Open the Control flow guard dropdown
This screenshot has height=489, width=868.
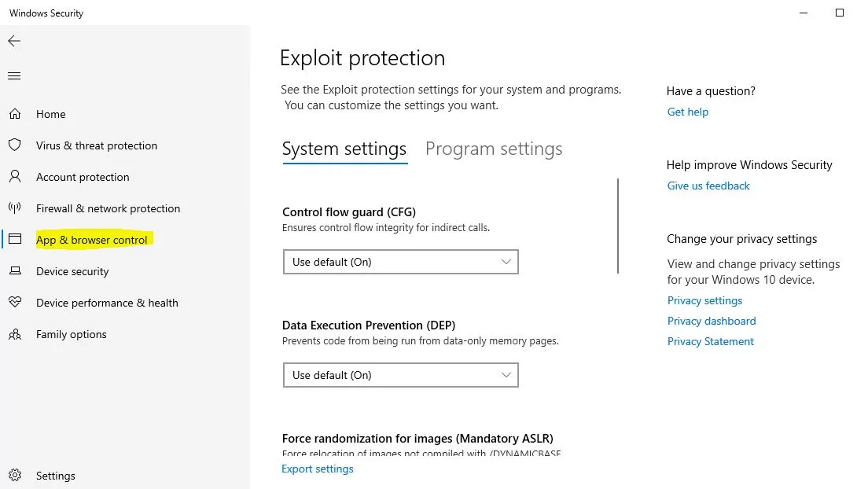point(401,262)
